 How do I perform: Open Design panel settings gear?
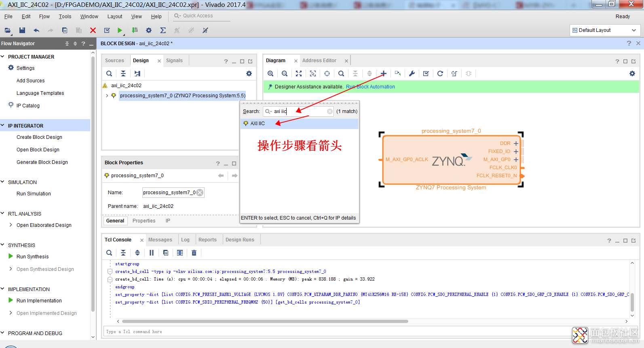point(249,73)
